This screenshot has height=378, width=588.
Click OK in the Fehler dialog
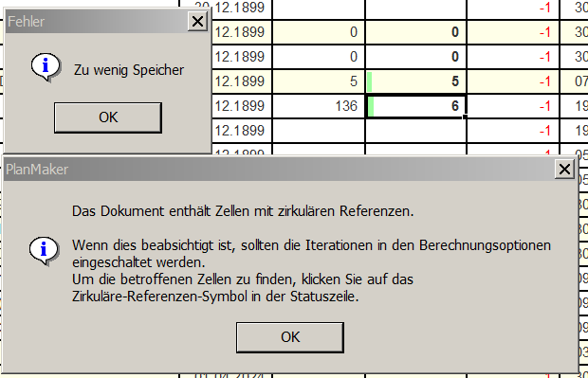[x=108, y=117]
